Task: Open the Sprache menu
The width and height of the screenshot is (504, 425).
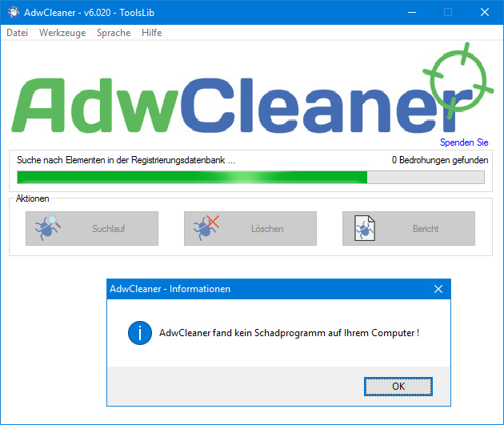Action: pyautogui.click(x=114, y=33)
